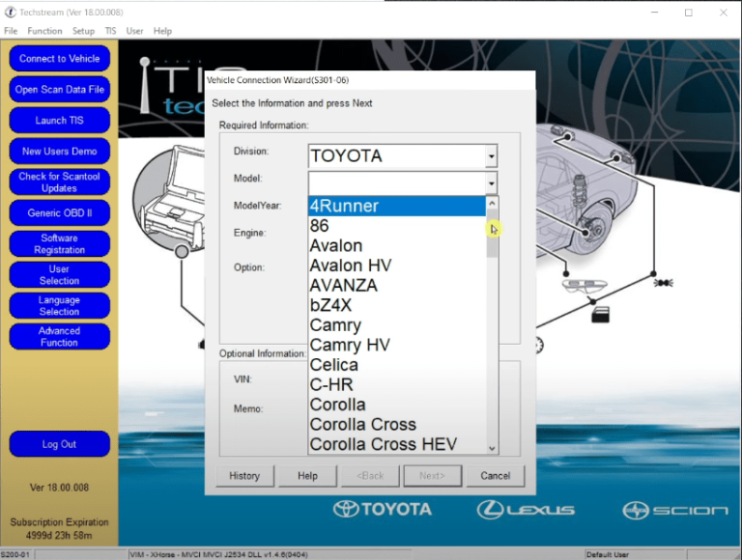The image size is (742, 560).
Task: Click Check for Scantool Updates button
Action: (x=59, y=182)
